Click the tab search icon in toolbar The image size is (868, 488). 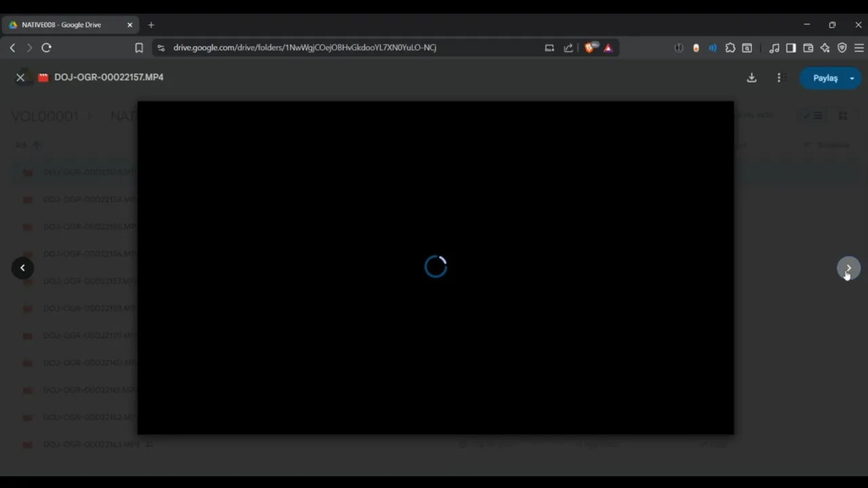tap(747, 47)
